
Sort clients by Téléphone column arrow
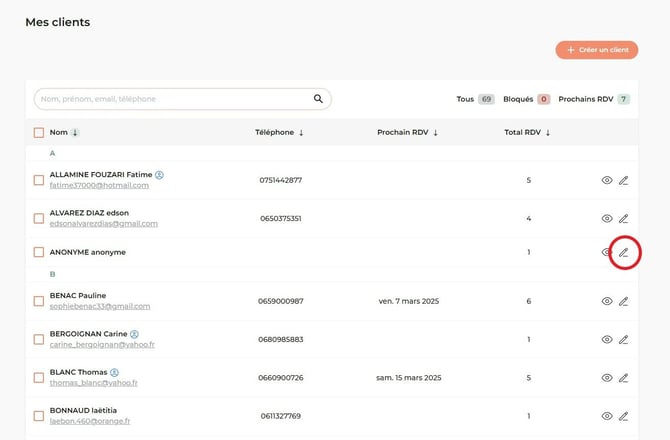pos(301,132)
